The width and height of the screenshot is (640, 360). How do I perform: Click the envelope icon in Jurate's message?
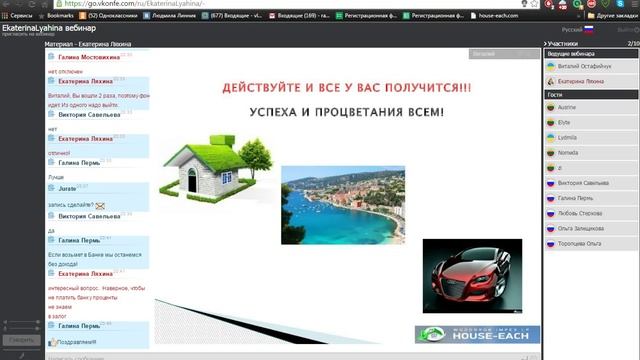pyautogui.click(x=100, y=206)
